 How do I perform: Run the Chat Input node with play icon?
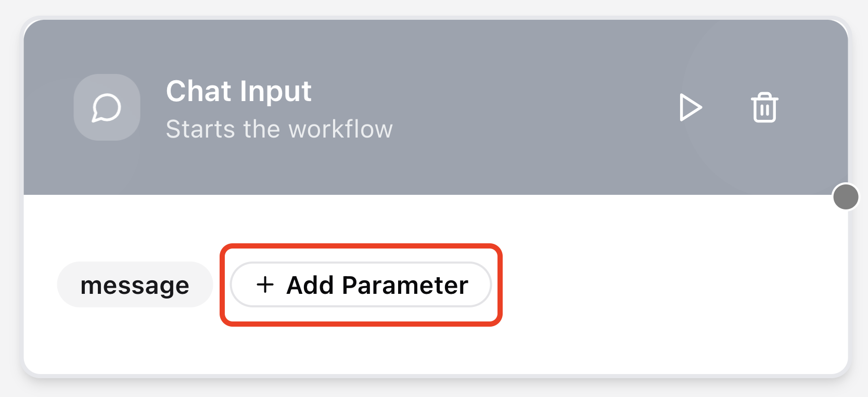[x=691, y=108]
